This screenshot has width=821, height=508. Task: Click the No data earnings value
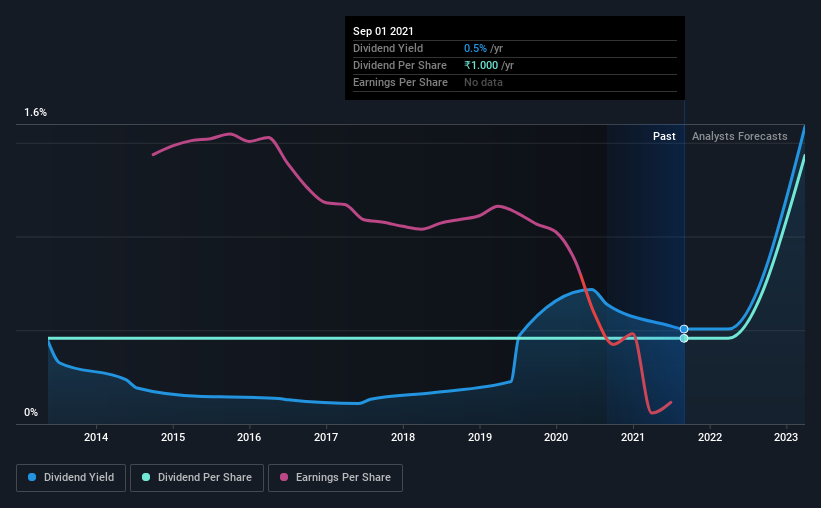(483, 82)
